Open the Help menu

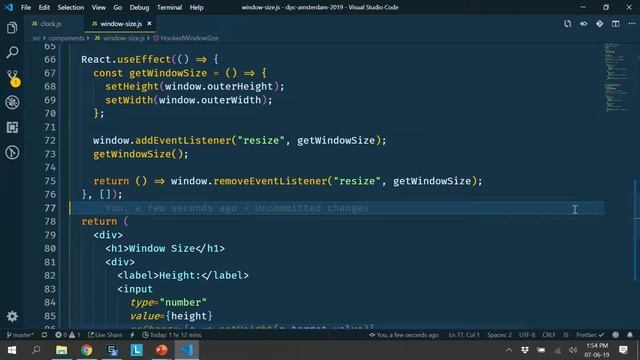[x=196, y=7]
